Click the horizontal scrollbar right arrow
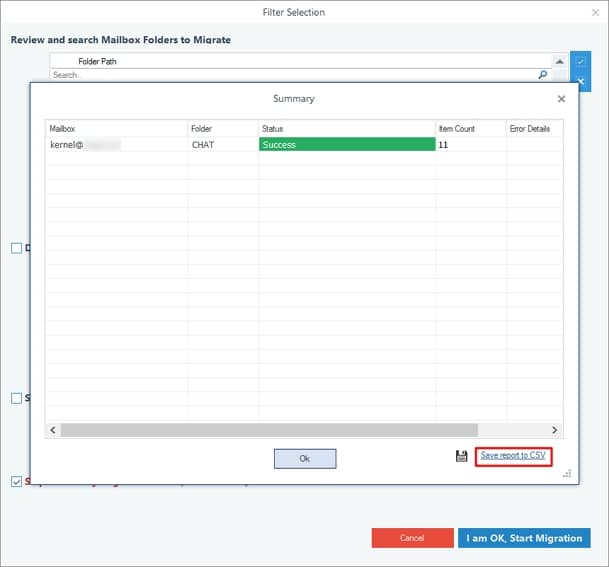This screenshot has height=567, width=609. click(555, 430)
